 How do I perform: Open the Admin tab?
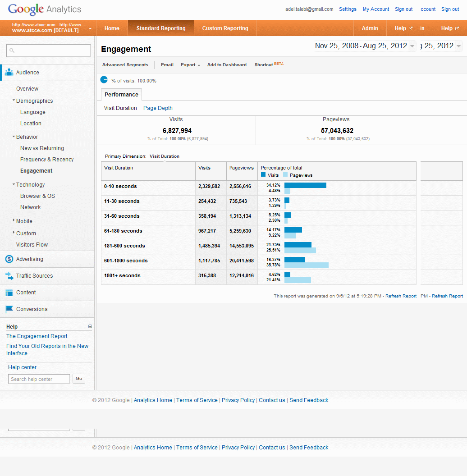coord(370,28)
